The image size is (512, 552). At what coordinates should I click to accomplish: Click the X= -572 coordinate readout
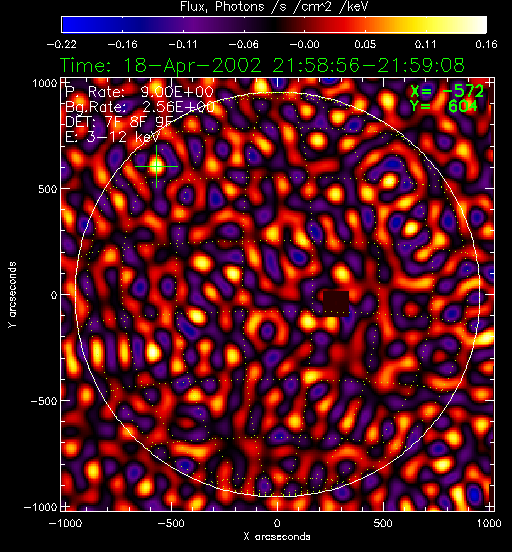tap(447, 92)
